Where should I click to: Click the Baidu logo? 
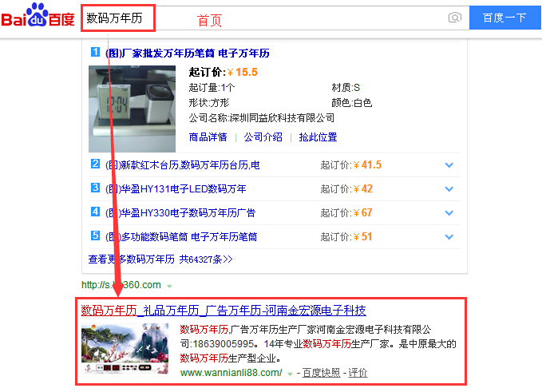(x=38, y=15)
